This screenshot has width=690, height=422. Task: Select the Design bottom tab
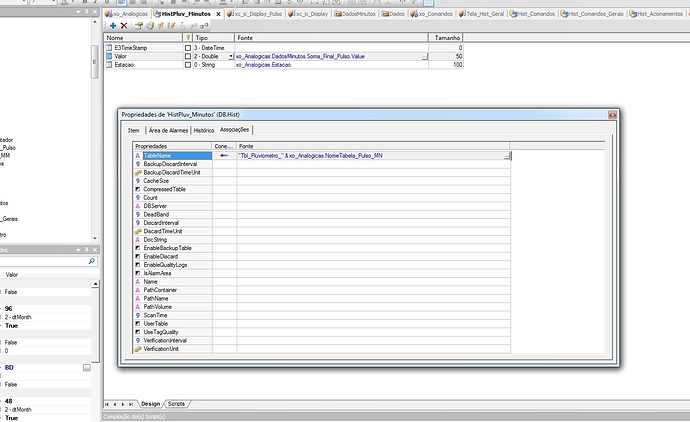(x=150, y=404)
